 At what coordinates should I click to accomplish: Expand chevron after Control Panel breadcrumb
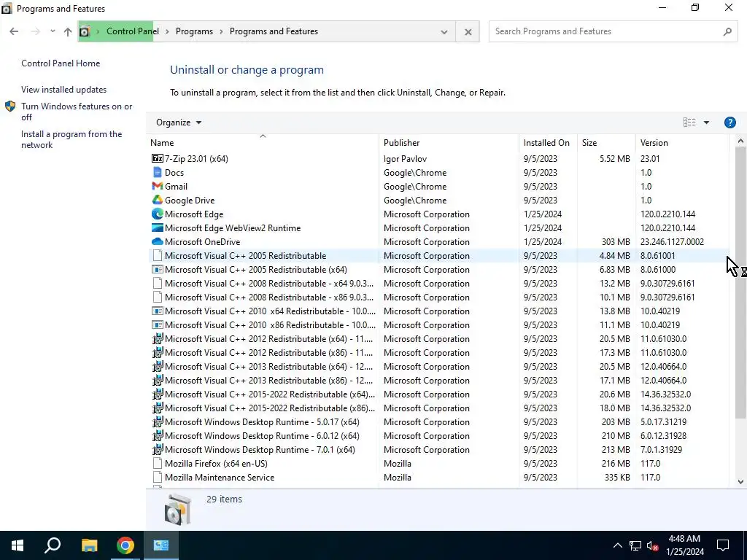[x=167, y=31]
